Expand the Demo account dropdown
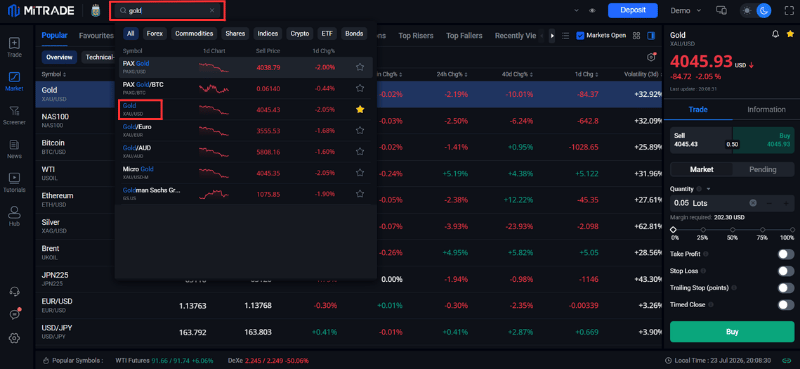 (686, 10)
